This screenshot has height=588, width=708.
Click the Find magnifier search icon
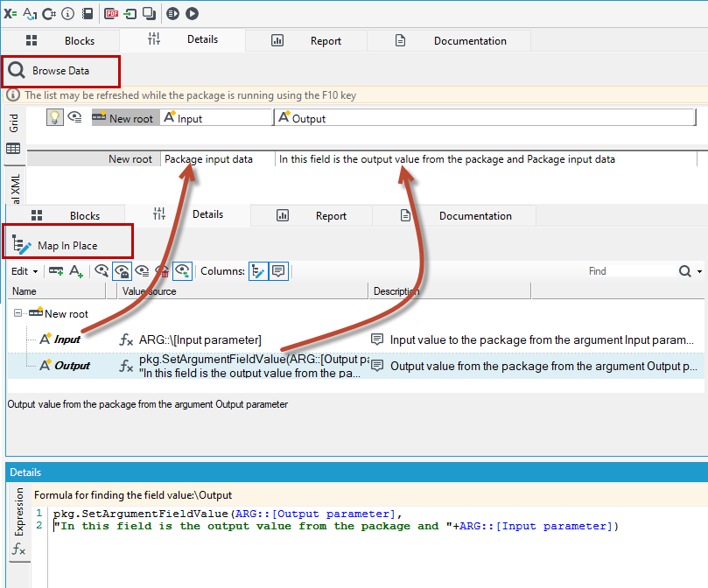point(685,271)
